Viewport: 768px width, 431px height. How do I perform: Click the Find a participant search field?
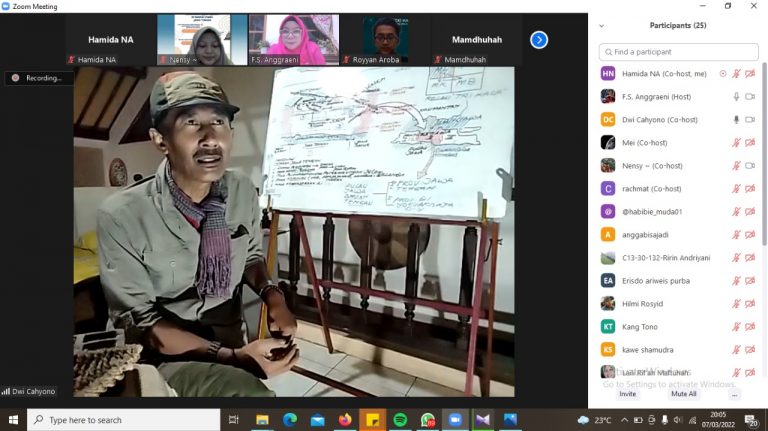click(678, 52)
